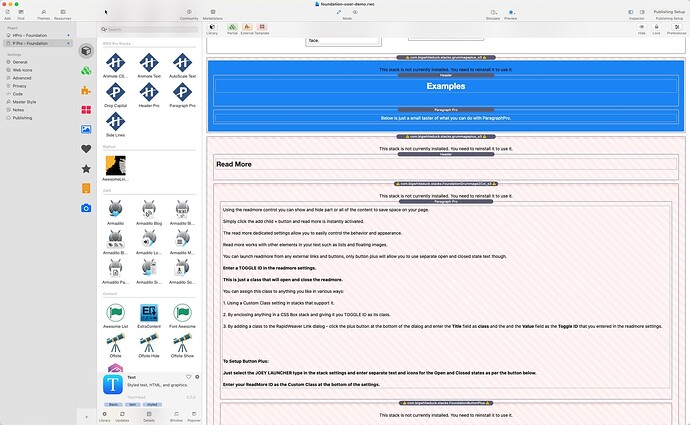This screenshot has width=690, height=425.
Task: Select the Offsite Show stack
Action: (x=182, y=345)
